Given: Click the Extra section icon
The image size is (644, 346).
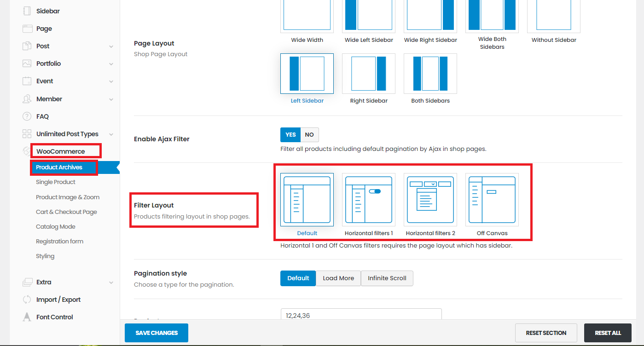Looking at the screenshot, I should pyautogui.click(x=27, y=282).
